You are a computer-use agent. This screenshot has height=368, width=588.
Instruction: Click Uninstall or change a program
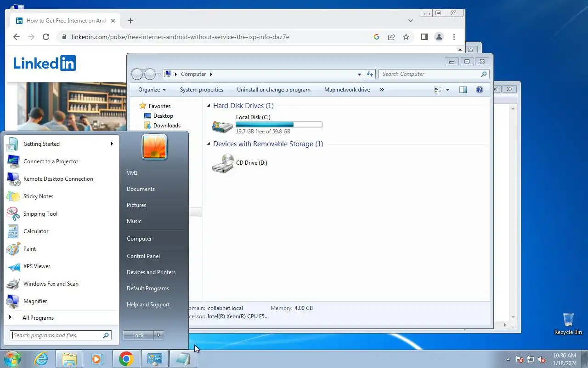(274, 90)
